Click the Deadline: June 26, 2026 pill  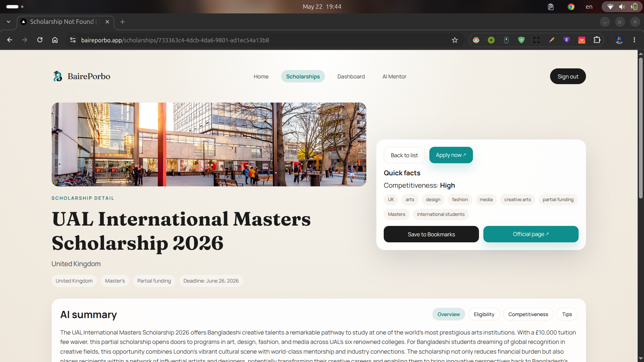coord(211,281)
